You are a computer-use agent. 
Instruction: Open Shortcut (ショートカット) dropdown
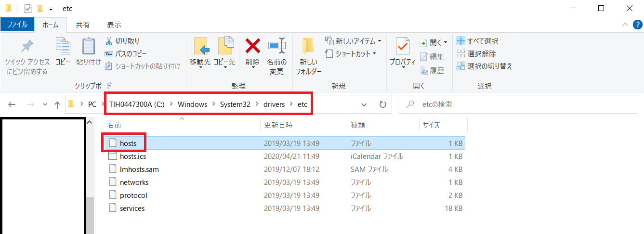[x=351, y=54]
